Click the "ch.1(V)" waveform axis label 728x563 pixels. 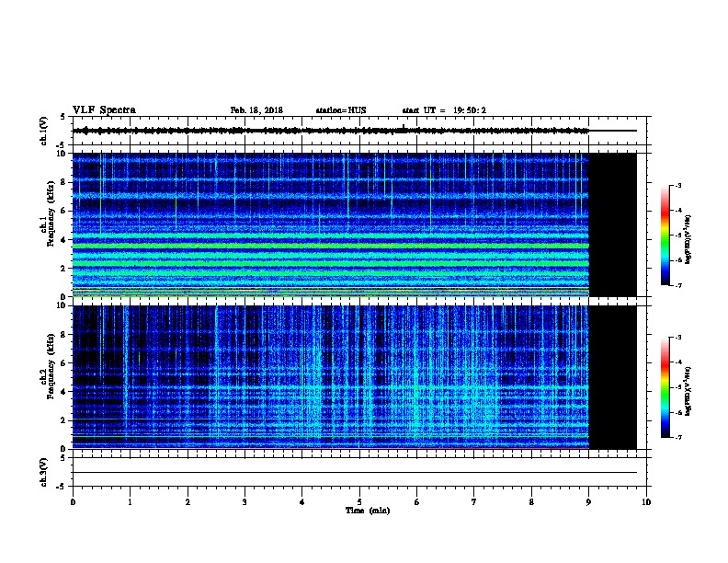(44, 131)
